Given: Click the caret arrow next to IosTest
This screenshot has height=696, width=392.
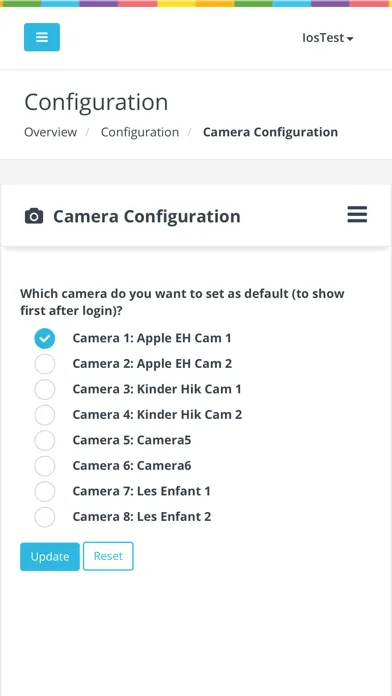Looking at the screenshot, I should tap(350, 39).
